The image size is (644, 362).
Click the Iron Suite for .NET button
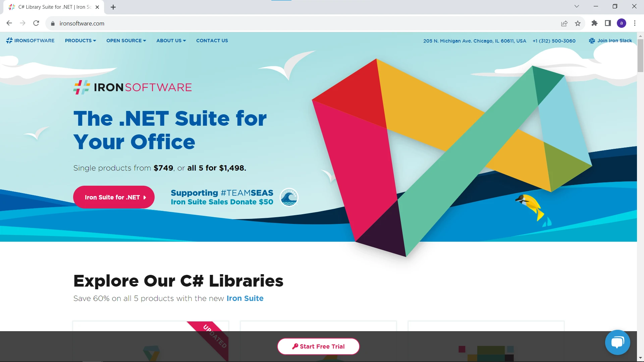tap(114, 197)
